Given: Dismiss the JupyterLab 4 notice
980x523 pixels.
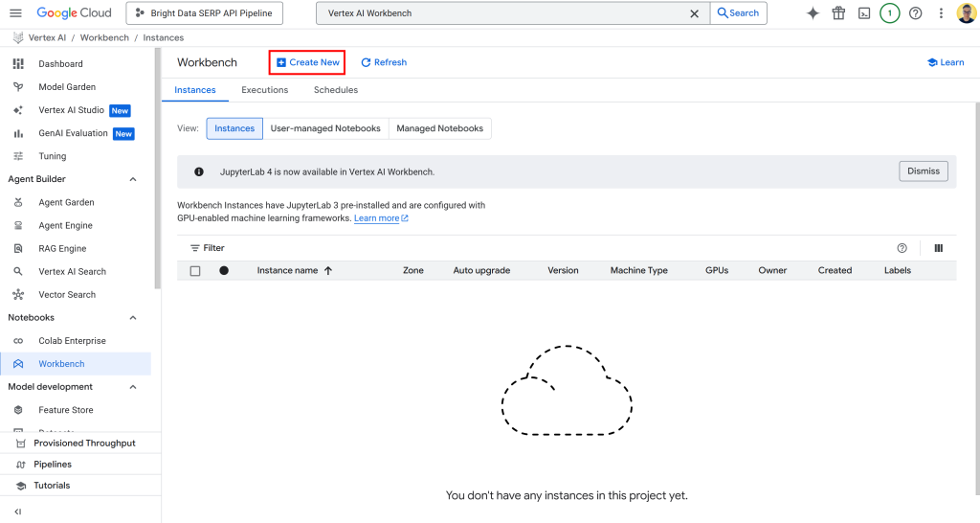Looking at the screenshot, I should click(923, 171).
